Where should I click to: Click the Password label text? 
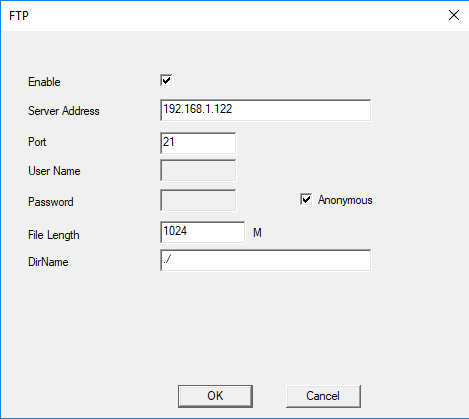[51, 202]
